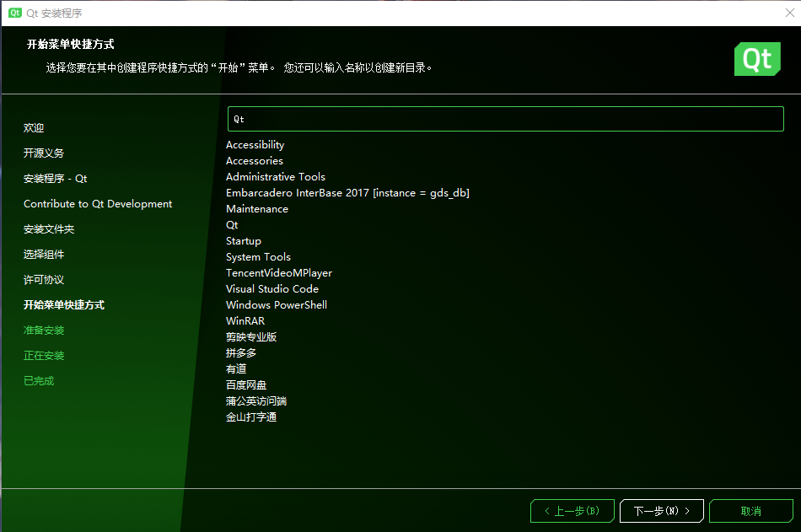Select the 金山打字通 folder entry

tap(251, 417)
